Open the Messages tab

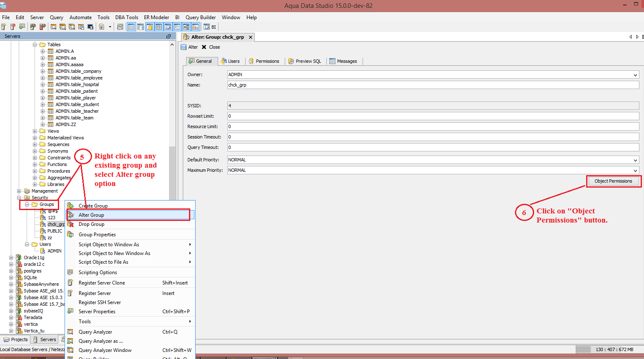coord(343,61)
